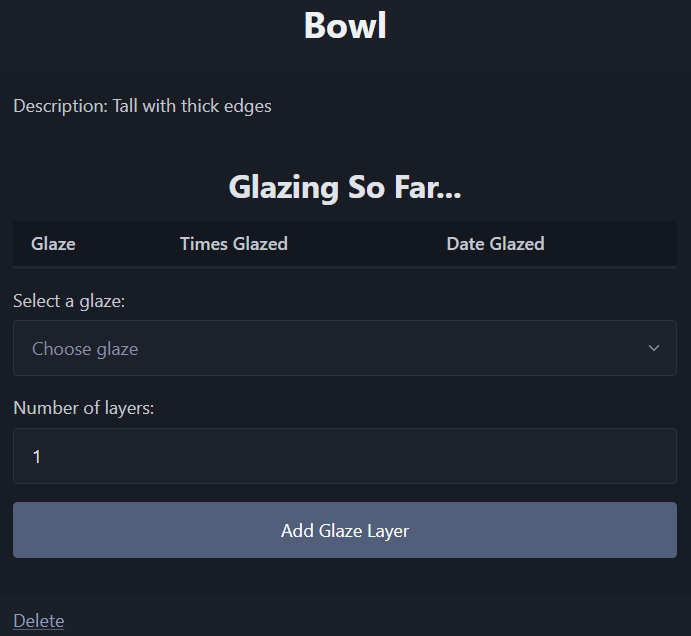Click the value 1 in layers field
Viewport: 691px width, 636px height.
click(37, 457)
